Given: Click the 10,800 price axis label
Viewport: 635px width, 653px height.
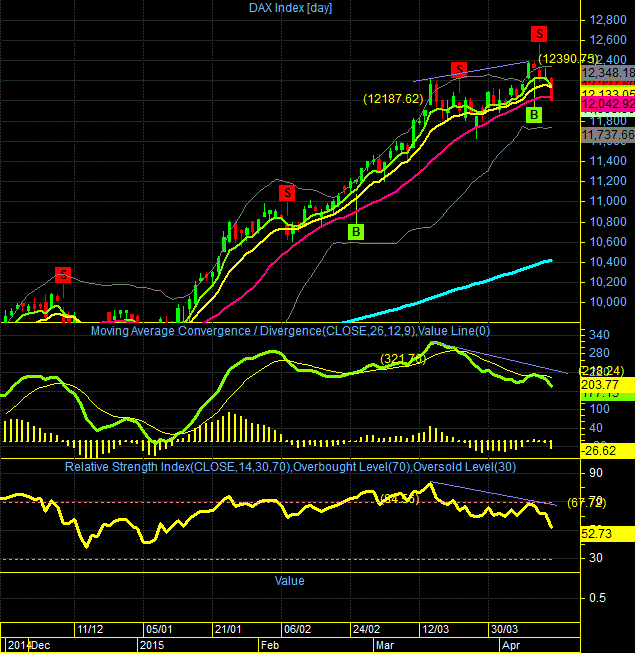Looking at the screenshot, I should (608, 222).
